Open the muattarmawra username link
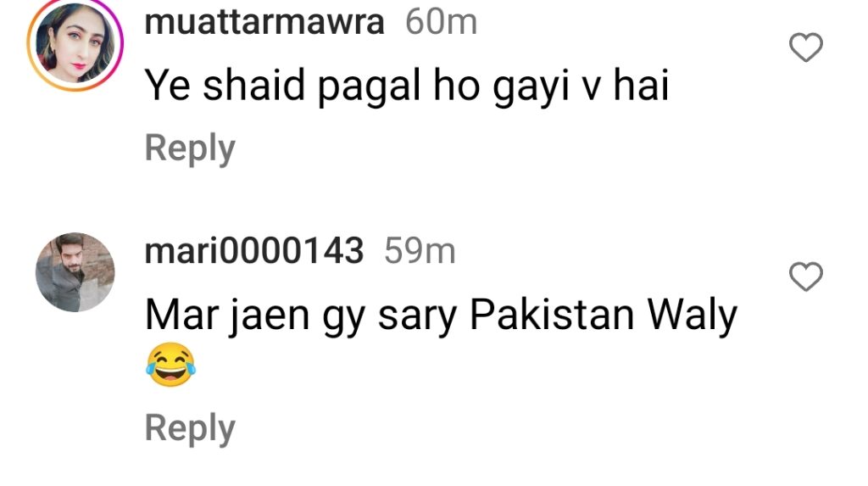 pos(264,22)
